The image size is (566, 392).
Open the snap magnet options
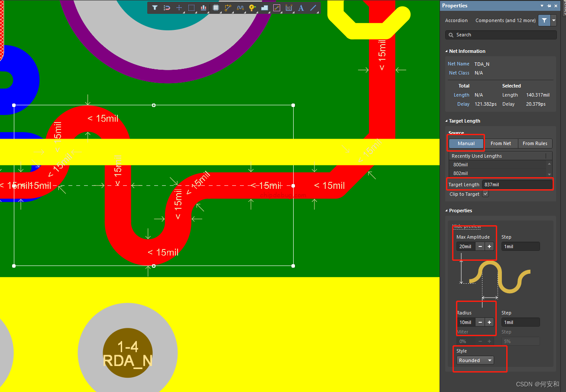[x=167, y=8]
